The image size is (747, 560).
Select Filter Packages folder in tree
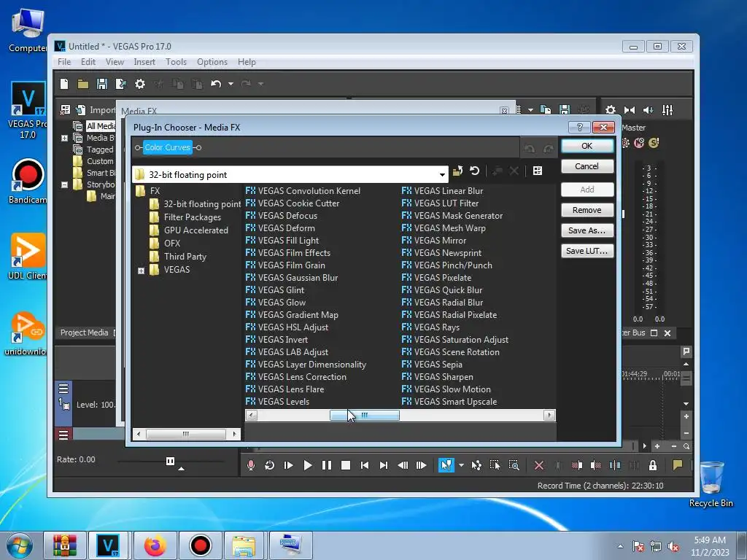(x=193, y=217)
